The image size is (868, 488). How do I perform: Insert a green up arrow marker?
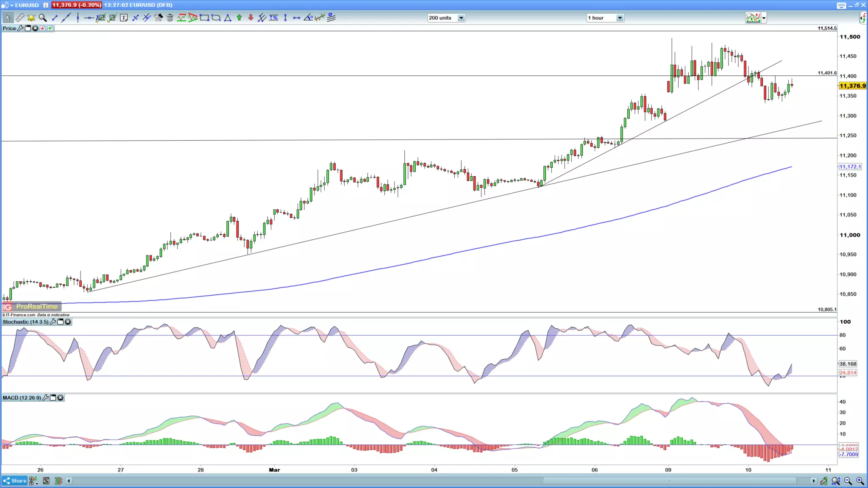click(x=239, y=18)
